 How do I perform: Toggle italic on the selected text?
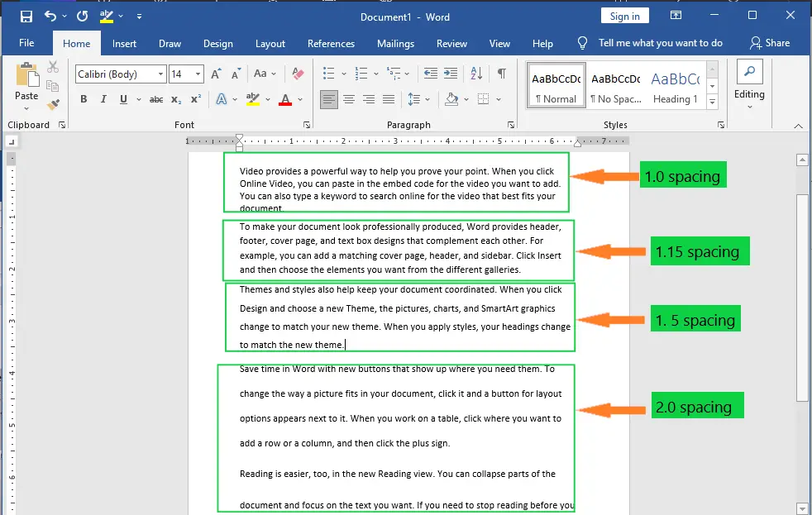pos(103,99)
